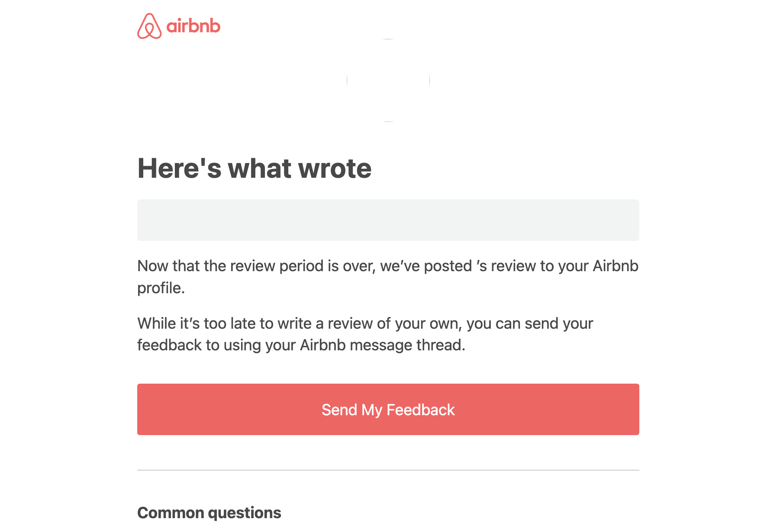Click the phrase "Airbnb message thread"
Image resolution: width=767 pixels, height=532 pixels.
[381, 345]
